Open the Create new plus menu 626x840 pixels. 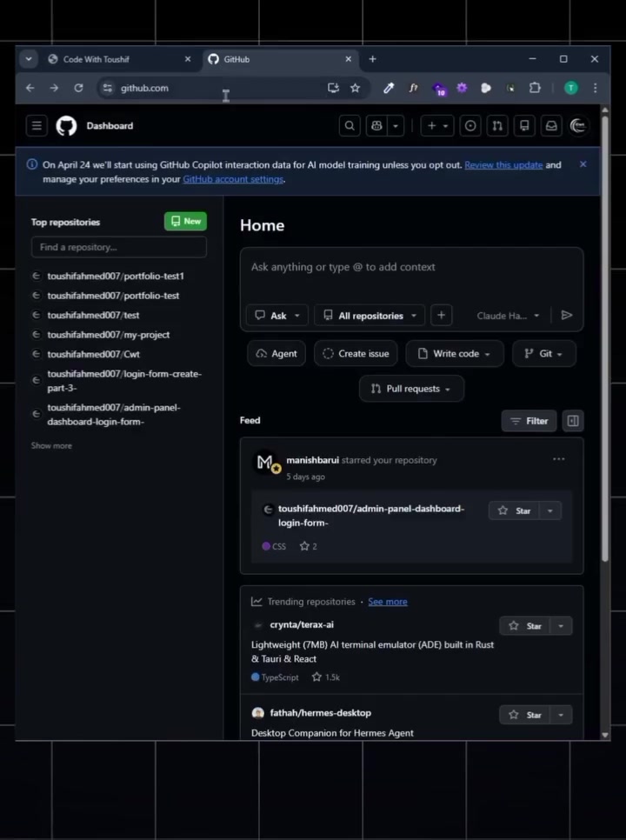(437, 126)
